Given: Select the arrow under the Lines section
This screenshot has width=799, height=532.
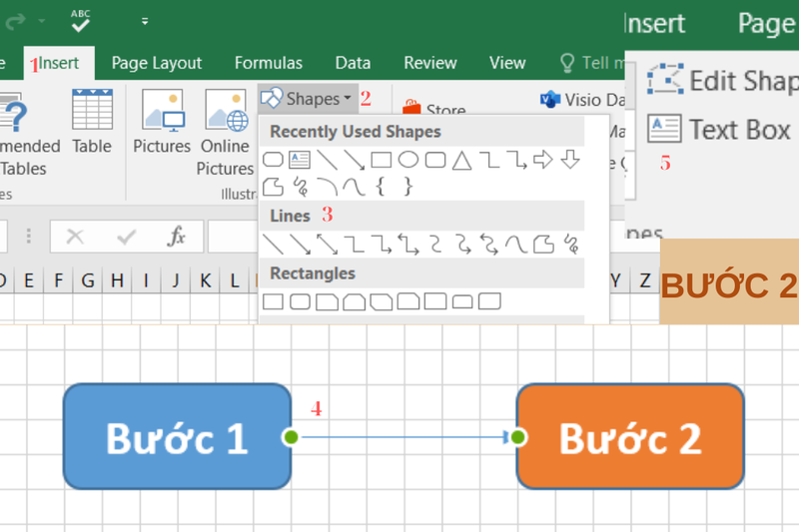Looking at the screenshot, I should click(301, 245).
